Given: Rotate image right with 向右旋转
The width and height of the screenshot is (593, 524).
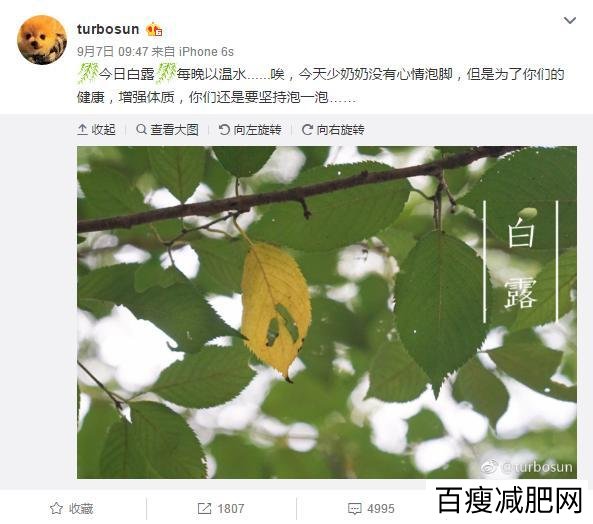Looking at the screenshot, I should 333,130.
